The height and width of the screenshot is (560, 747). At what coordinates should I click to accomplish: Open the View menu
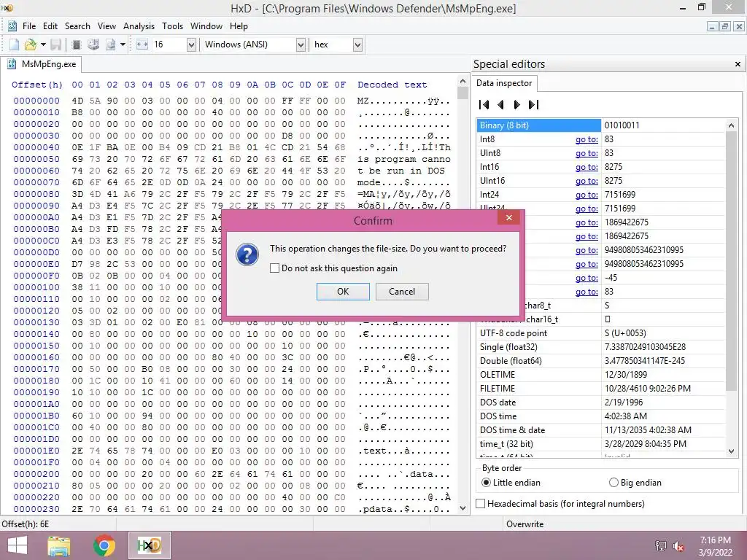pos(107,26)
